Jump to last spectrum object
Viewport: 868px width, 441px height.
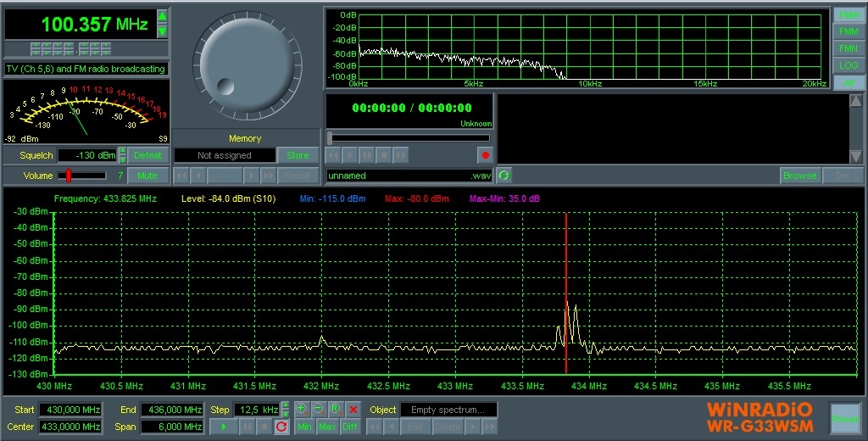[x=489, y=427]
